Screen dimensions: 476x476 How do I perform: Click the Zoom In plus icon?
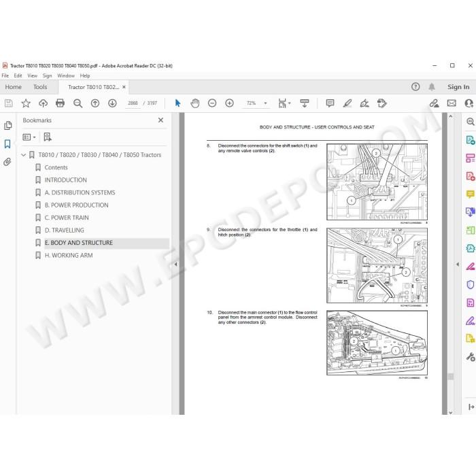[x=230, y=103]
